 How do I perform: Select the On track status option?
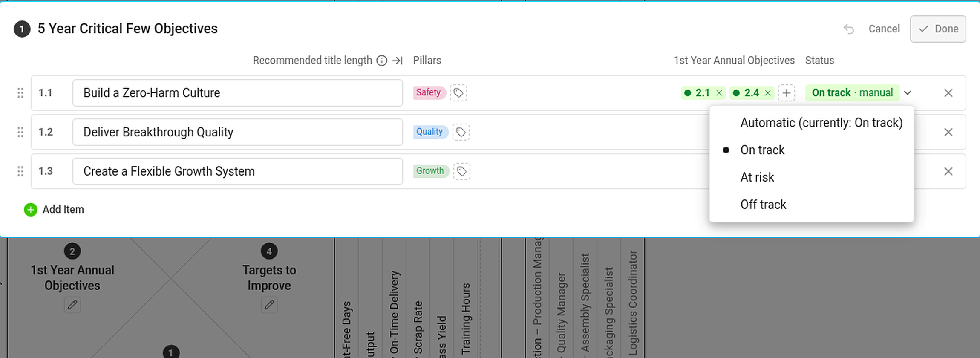pos(812,150)
